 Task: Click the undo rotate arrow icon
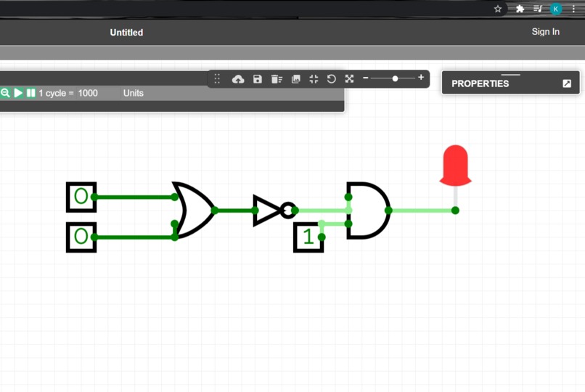click(331, 79)
